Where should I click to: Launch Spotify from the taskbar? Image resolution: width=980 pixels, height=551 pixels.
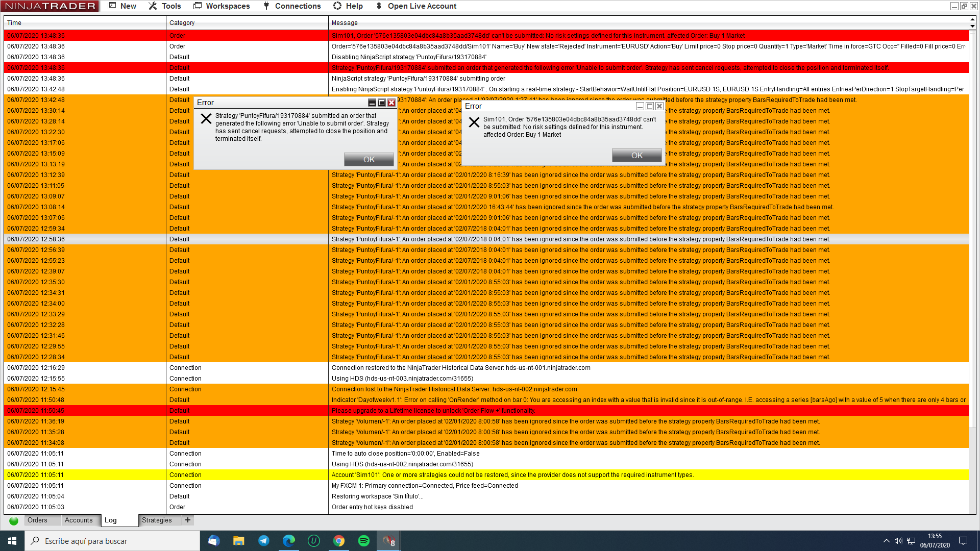click(364, 541)
